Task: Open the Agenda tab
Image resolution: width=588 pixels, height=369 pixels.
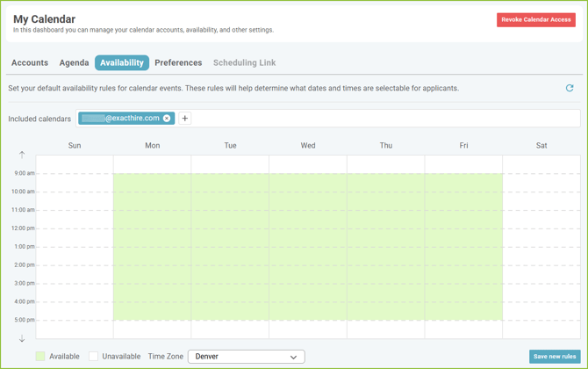Action: (x=74, y=63)
